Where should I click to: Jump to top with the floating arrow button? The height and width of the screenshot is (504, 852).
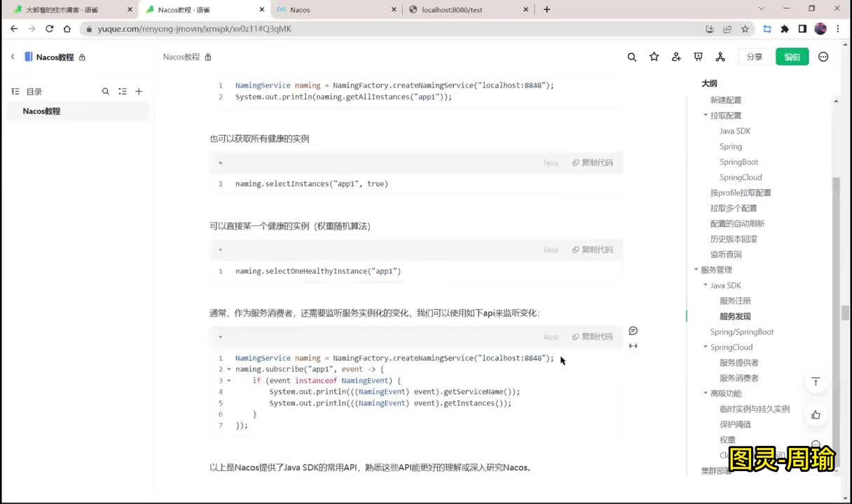tap(816, 381)
